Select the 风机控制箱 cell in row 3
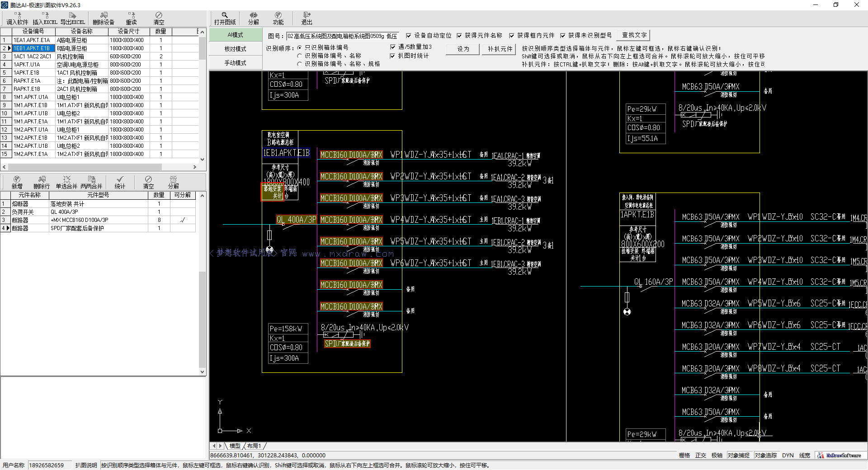The height and width of the screenshot is (470, 868). (x=82, y=56)
